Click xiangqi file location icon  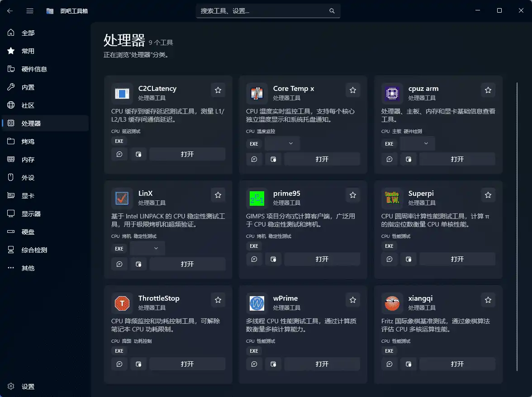408,364
